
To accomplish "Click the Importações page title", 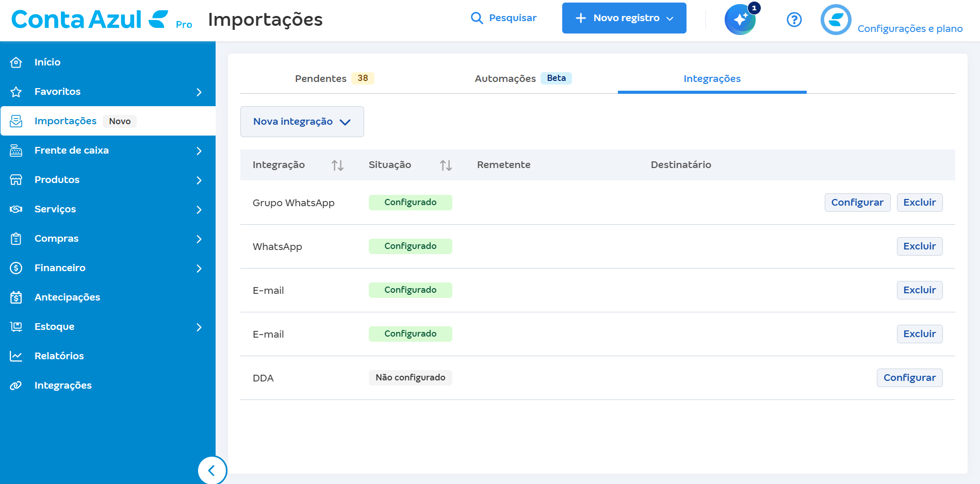I will (265, 20).
